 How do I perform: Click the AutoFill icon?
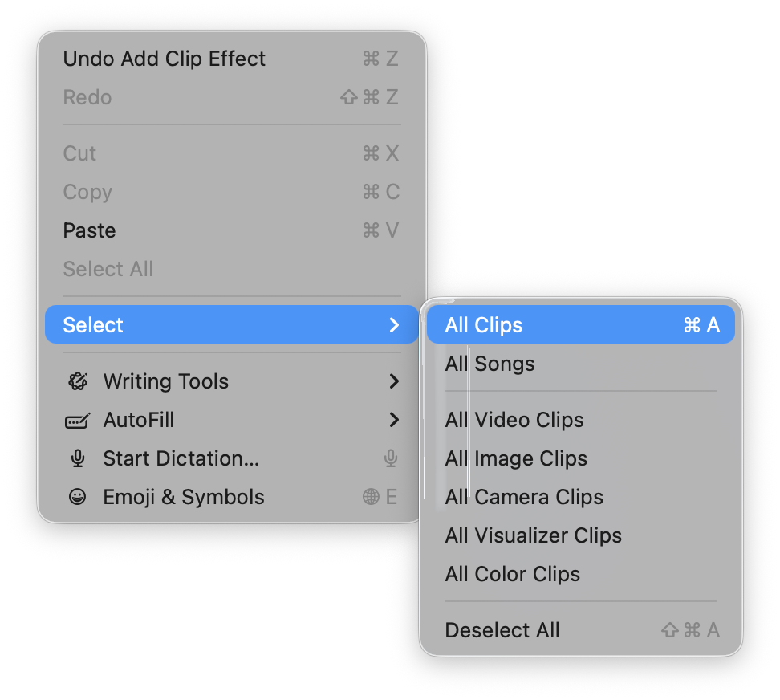click(x=79, y=420)
